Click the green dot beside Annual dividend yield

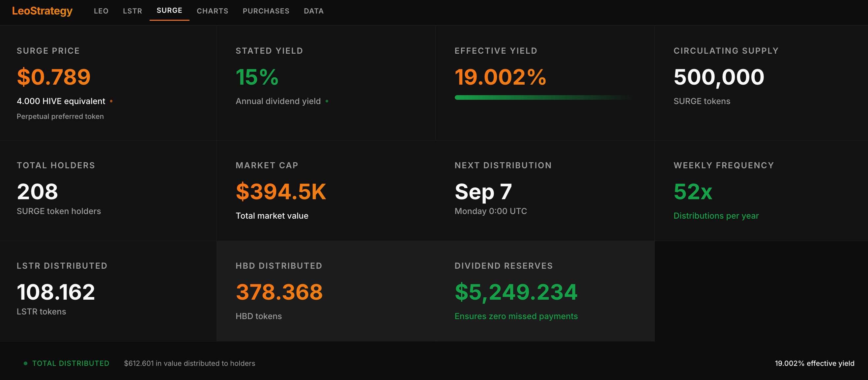(x=327, y=101)
